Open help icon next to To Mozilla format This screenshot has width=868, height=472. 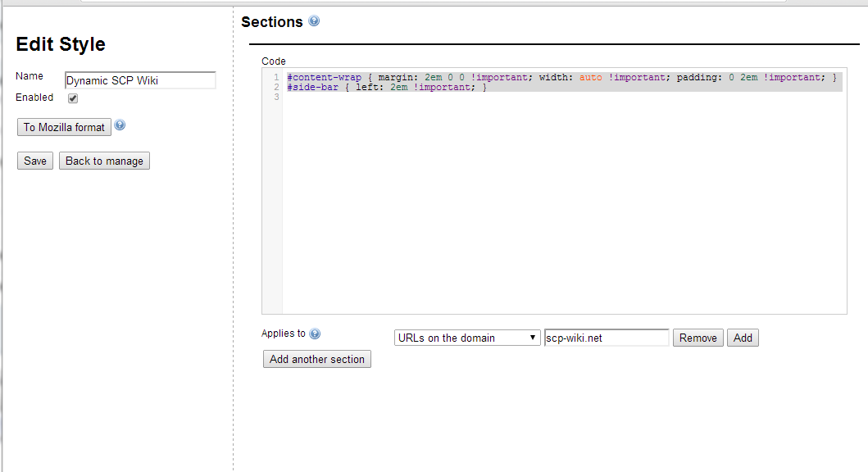(x=120, y=125)
